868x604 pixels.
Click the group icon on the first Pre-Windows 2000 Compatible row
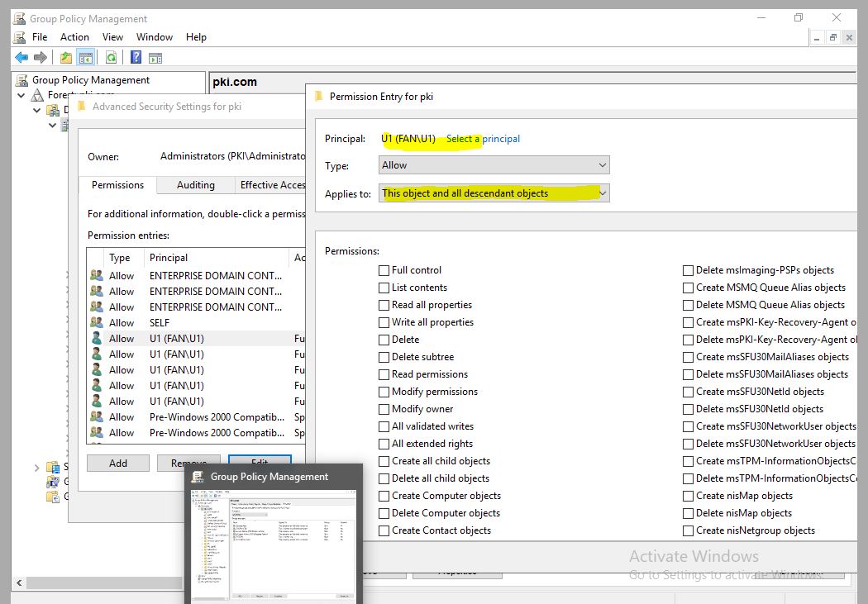97,416
